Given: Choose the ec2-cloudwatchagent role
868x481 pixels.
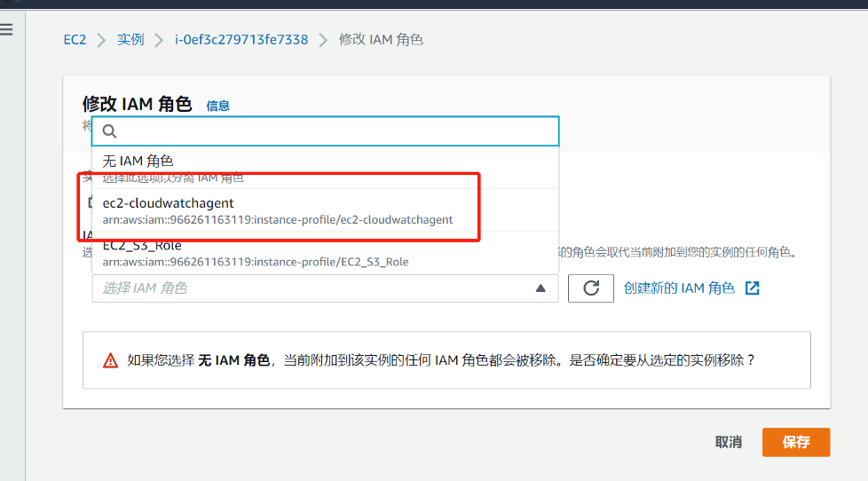Looking at the screenshot, I should [x=326, y=210].
